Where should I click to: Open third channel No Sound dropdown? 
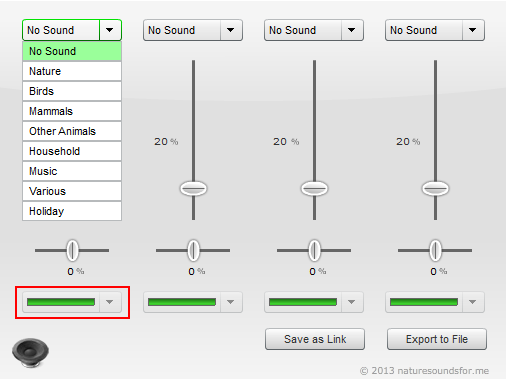coord(314,30)
